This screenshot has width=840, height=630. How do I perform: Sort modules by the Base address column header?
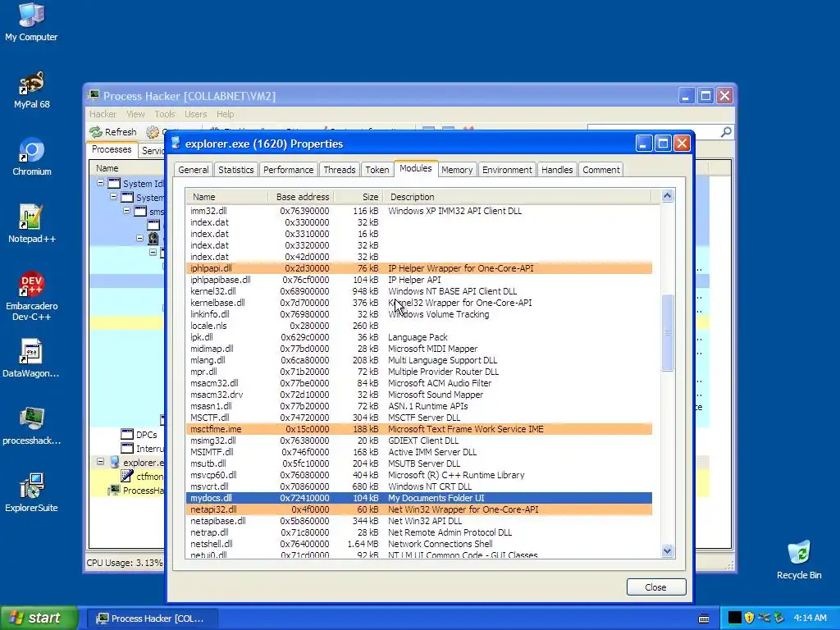coord(301,197)
